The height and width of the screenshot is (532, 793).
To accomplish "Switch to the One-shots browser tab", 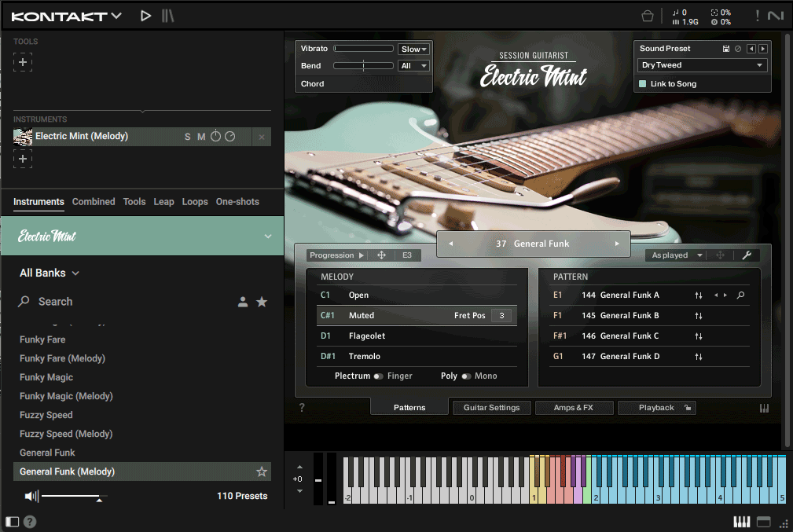I will [237, 202].
